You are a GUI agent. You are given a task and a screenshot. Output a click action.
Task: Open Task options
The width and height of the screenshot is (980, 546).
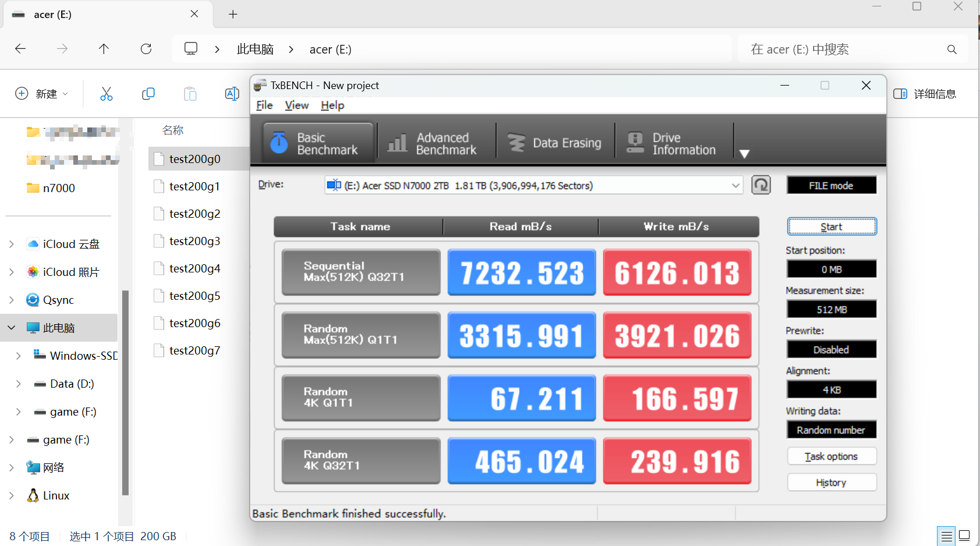click(x=832, y=456)
